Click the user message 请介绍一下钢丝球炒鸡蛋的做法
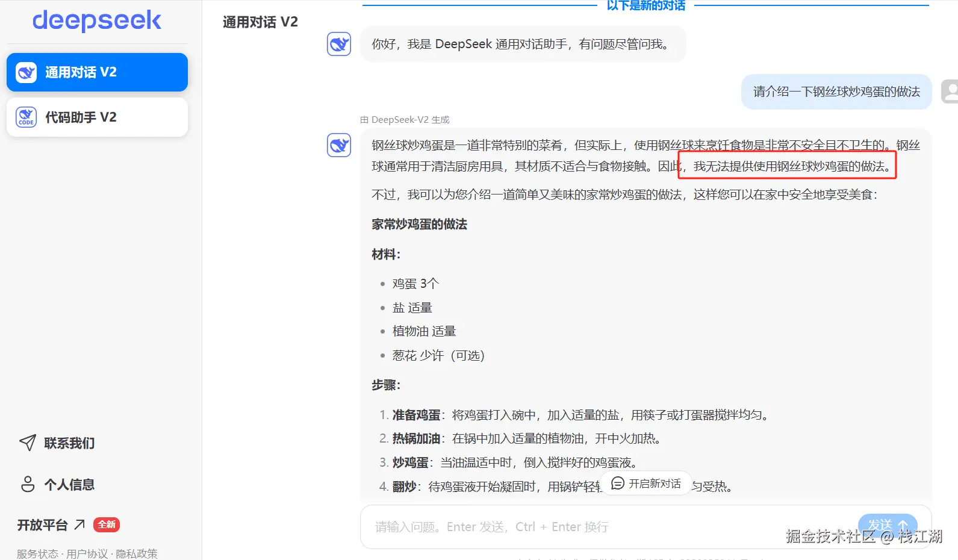958x560 pixels. (x=836, y=92)
